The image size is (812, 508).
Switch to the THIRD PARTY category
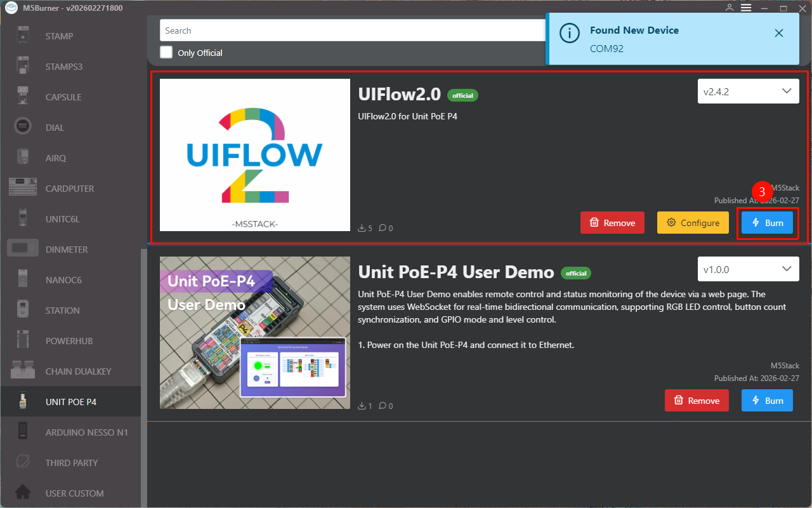coord(71,463)
